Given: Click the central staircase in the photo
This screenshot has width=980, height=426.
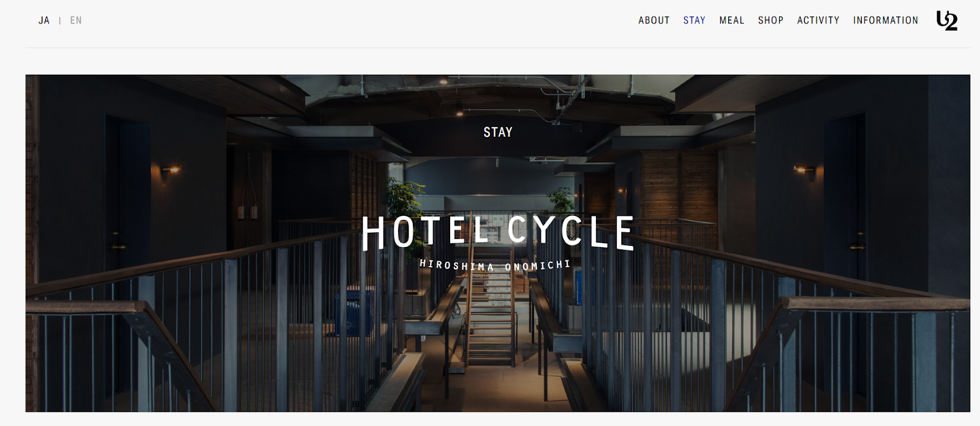Looking at the screenshot, I should click(x=490, y=319).
